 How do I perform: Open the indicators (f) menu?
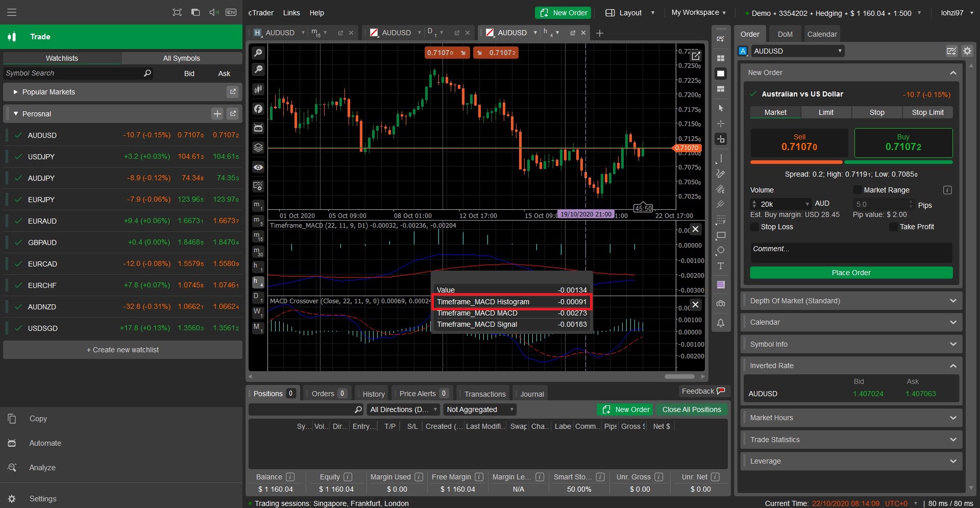(x=258, y=109)
